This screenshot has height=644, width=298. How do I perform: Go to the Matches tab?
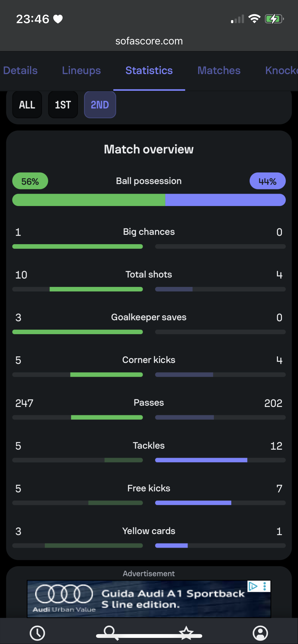coord(219,70)
